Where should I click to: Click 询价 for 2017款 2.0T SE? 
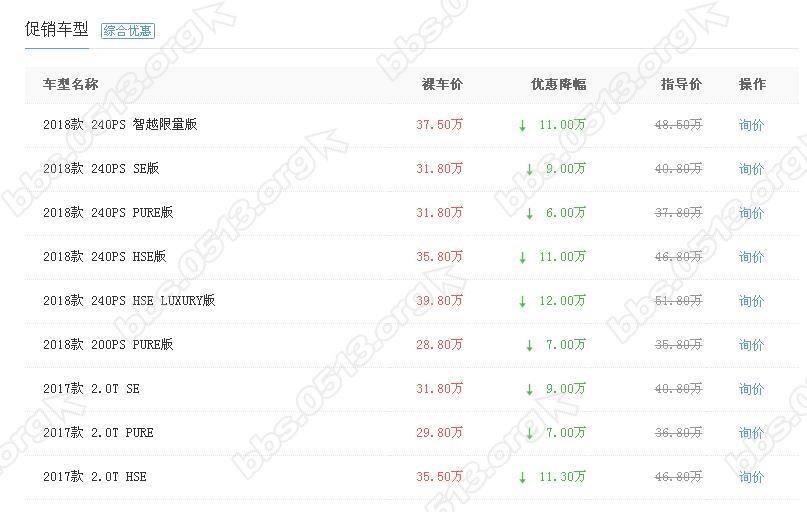click(751, 389)
